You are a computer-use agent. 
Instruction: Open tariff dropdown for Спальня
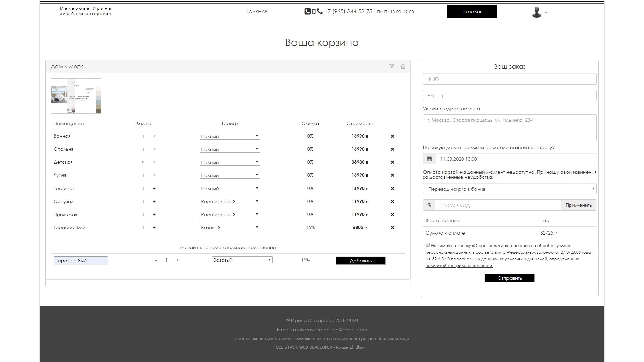click(x=230, y=149)
